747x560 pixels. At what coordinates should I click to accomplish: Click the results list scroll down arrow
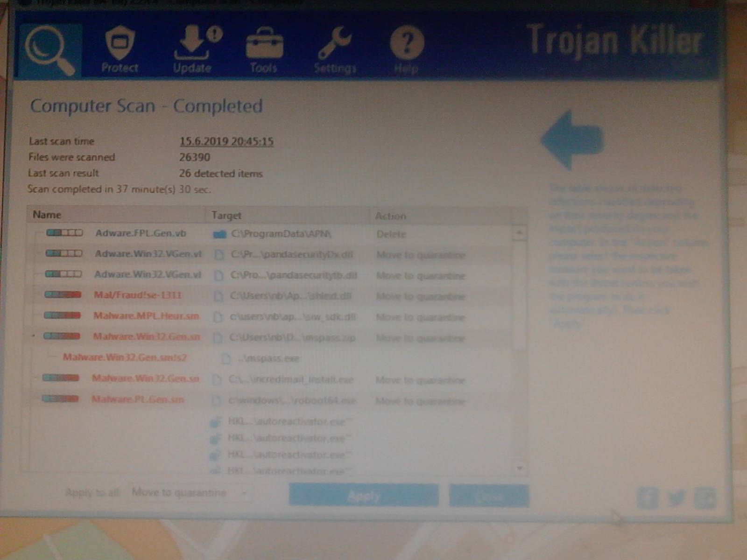(520, 468)
